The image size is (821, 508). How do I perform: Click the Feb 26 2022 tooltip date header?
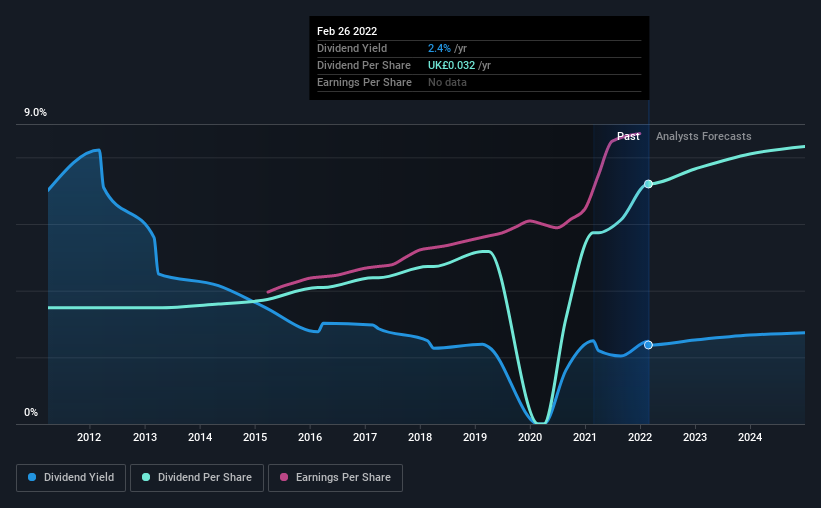(x=347, y=31)
